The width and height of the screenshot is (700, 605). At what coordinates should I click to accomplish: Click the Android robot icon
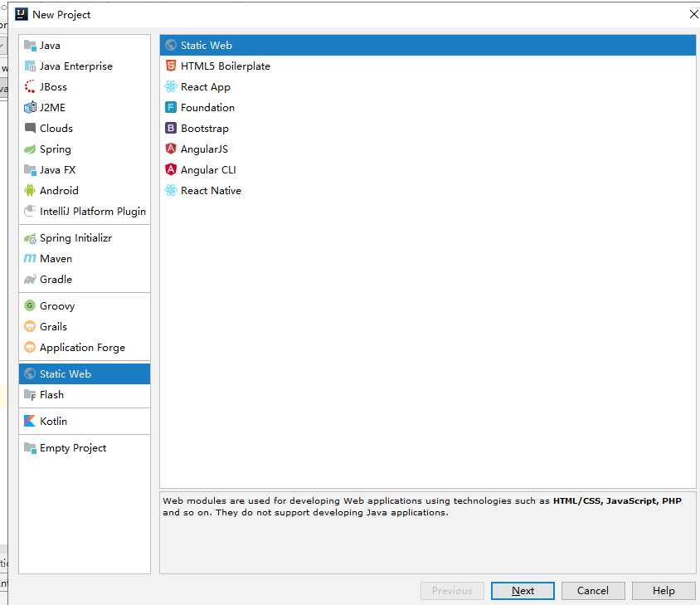30,190
